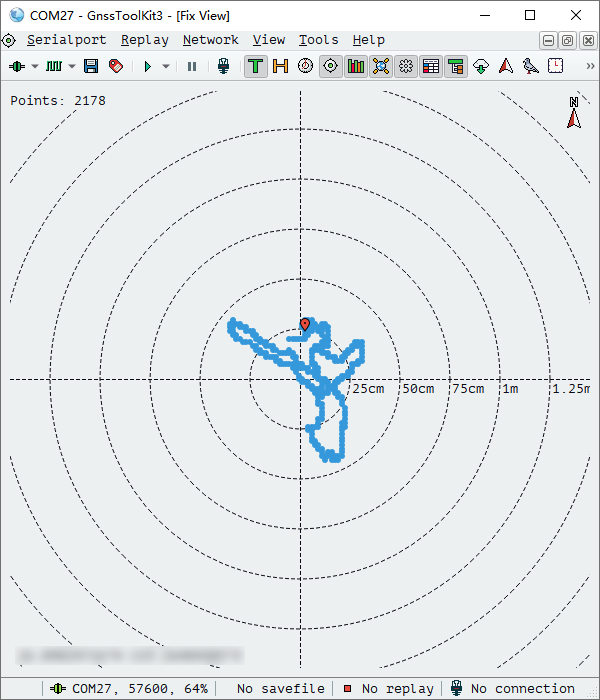
Task: Toggle the satellite constellation view icon
Action: click(381, 67)
